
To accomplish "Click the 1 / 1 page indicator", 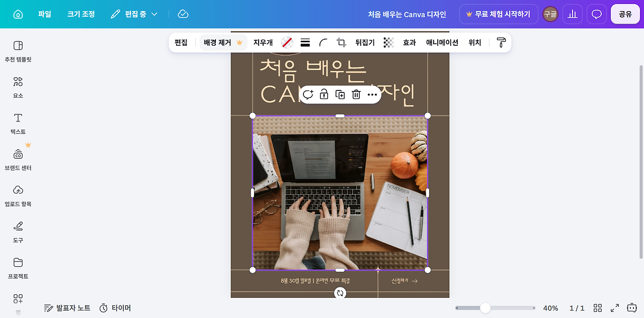I will tap(577, 308).
